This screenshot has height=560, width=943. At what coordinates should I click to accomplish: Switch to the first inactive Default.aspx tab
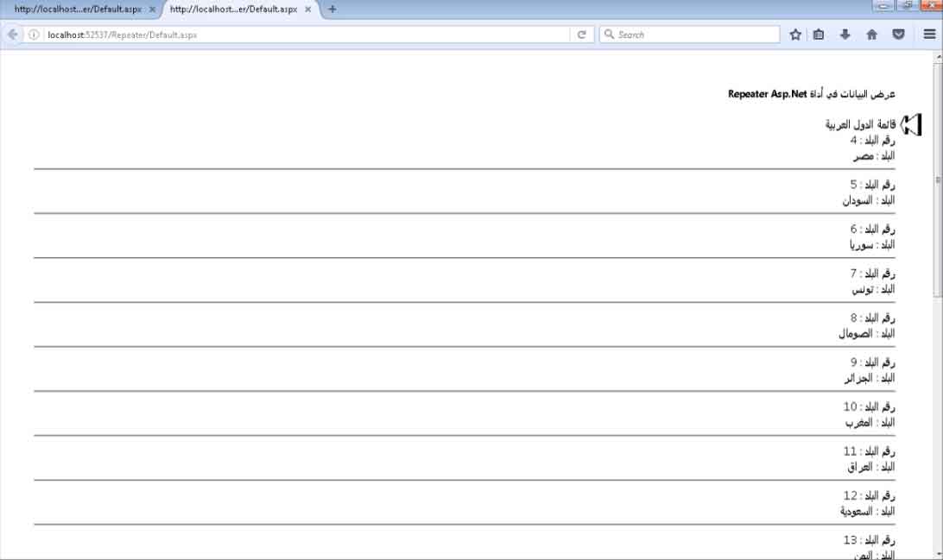pos(76,9)
